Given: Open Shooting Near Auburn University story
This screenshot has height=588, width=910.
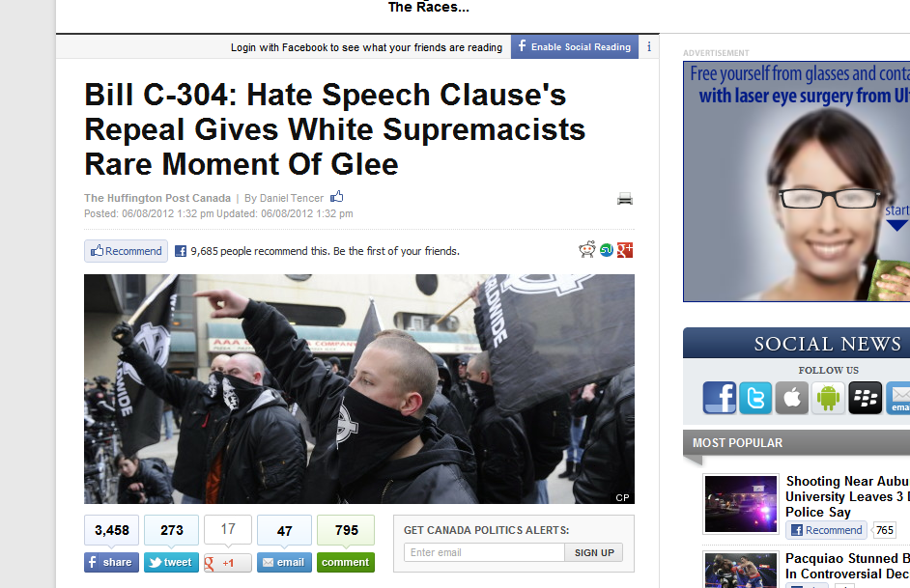Looking at the screenshot, I should tap(847, 496).
